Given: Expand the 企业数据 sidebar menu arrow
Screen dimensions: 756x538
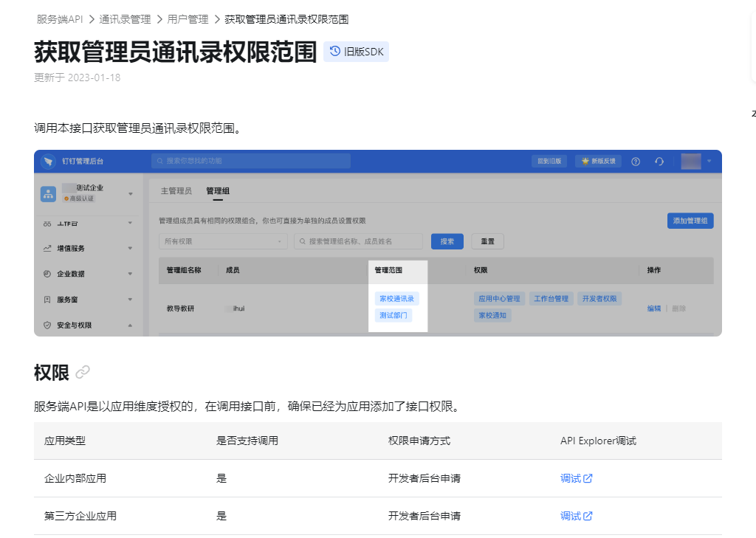Looking at the screenshot, I should (x=130, y=274).
